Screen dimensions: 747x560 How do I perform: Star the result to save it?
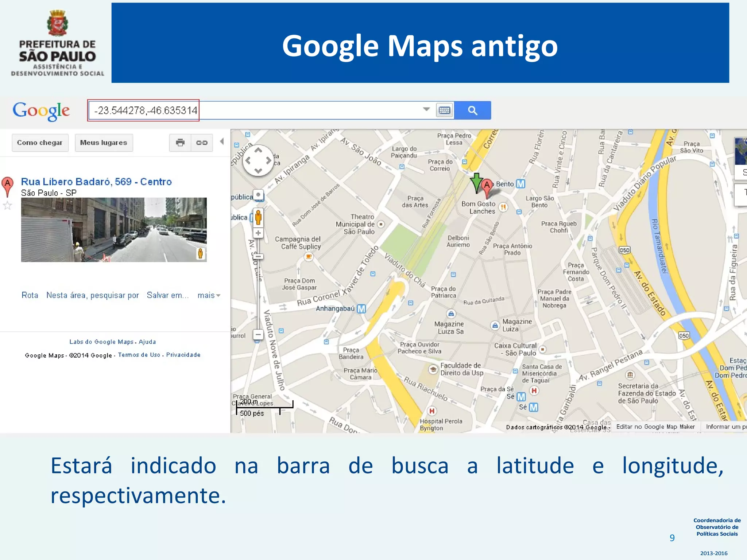click(x=7, y=206)
